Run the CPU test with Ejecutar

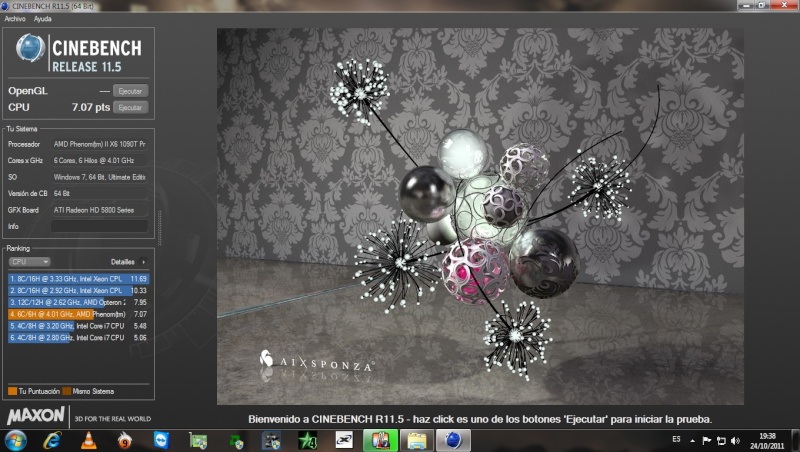point(131,107)
